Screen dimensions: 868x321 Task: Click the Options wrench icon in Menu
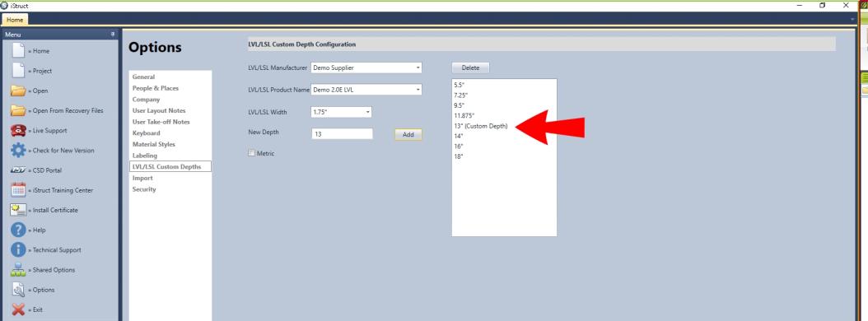pyautogui.click(x=18, y=290)
